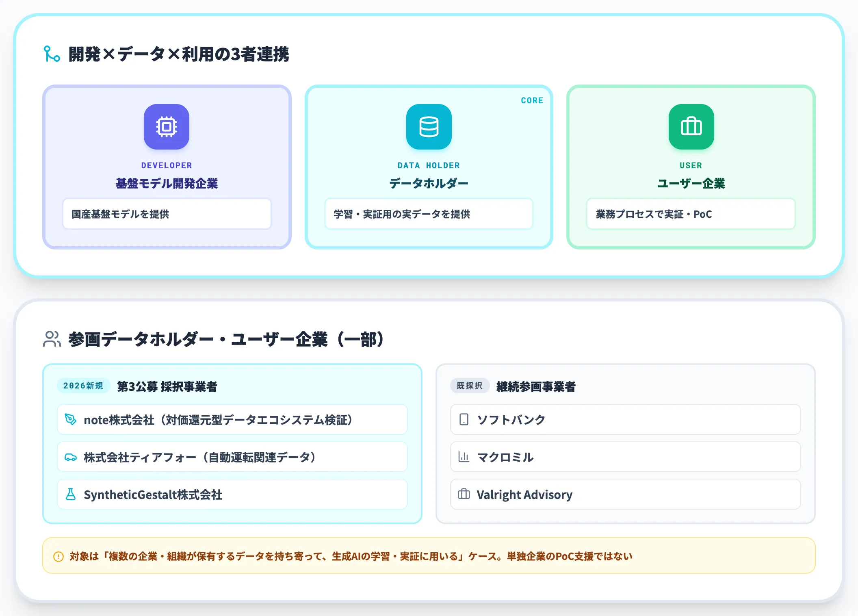The width and height of the screenshot is (858, 616).
Task: Open the SyntheticGestalt株式会社 list entry
Action: coord(232,495)
